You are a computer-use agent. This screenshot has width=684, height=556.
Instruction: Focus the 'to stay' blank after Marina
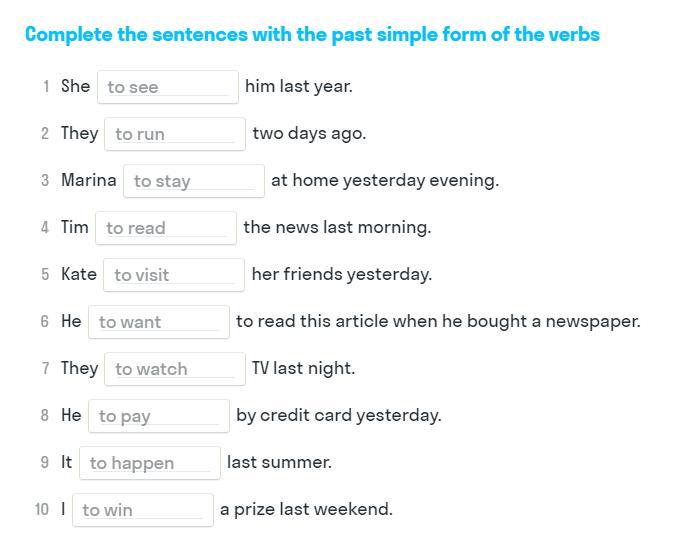click(193, 181)
